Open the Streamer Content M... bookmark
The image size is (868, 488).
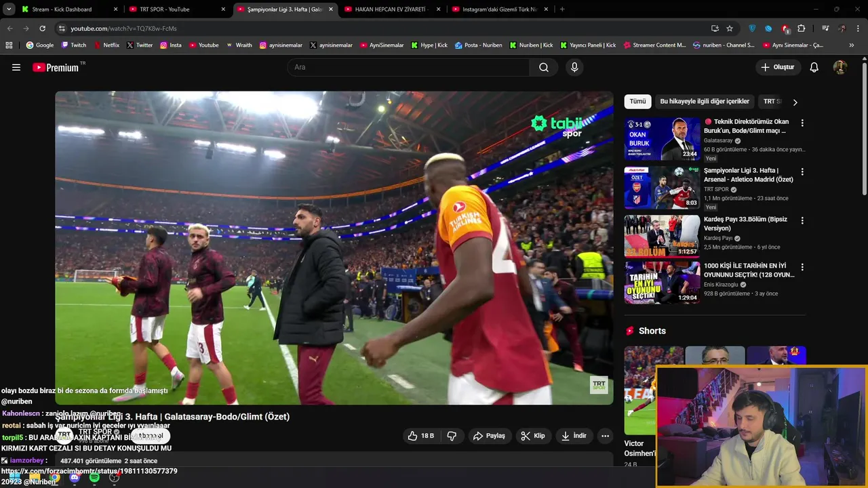[654, 45]
